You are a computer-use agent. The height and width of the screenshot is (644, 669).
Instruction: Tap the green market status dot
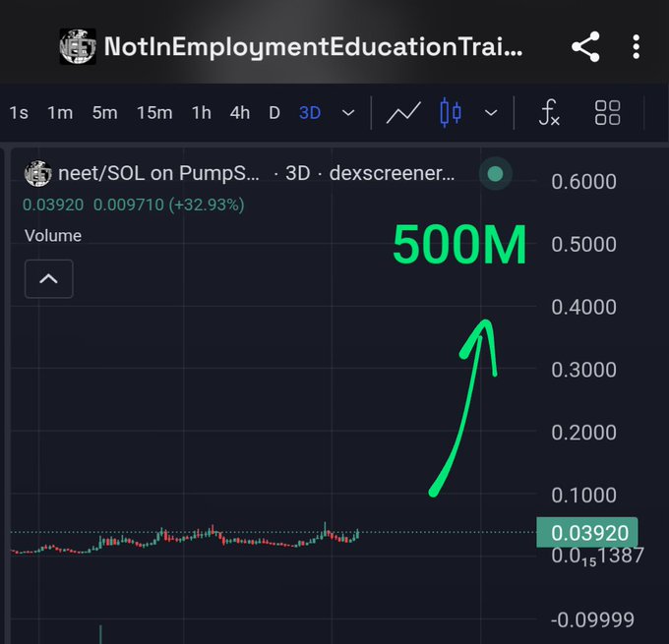(495, 174)
